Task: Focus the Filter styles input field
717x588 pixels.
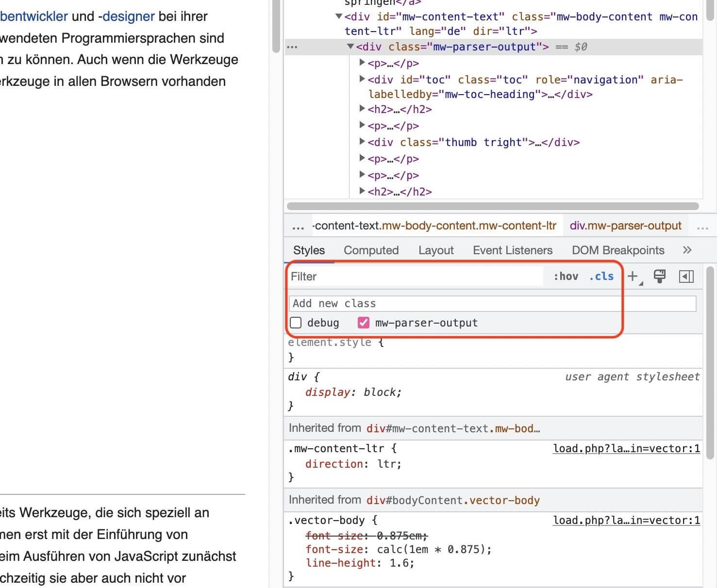Action: [416, 277]
